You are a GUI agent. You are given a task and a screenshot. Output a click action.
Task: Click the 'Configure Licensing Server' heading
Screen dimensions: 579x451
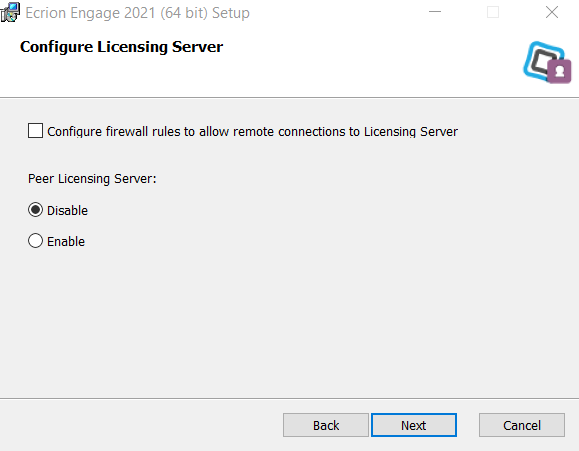click(x=121, y=47)
